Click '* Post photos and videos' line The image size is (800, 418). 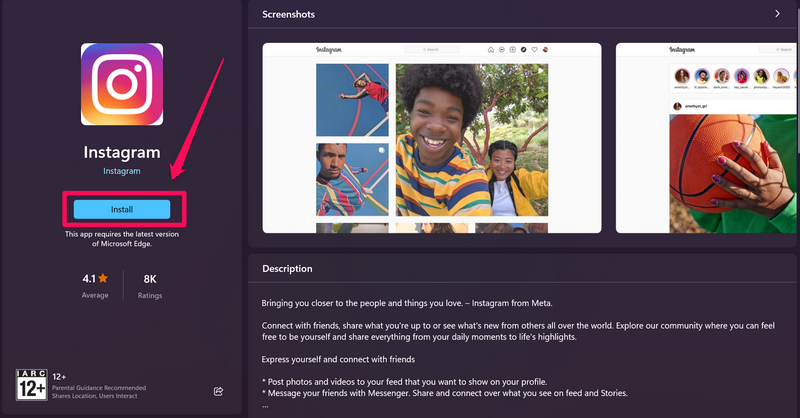coord(405,382)
